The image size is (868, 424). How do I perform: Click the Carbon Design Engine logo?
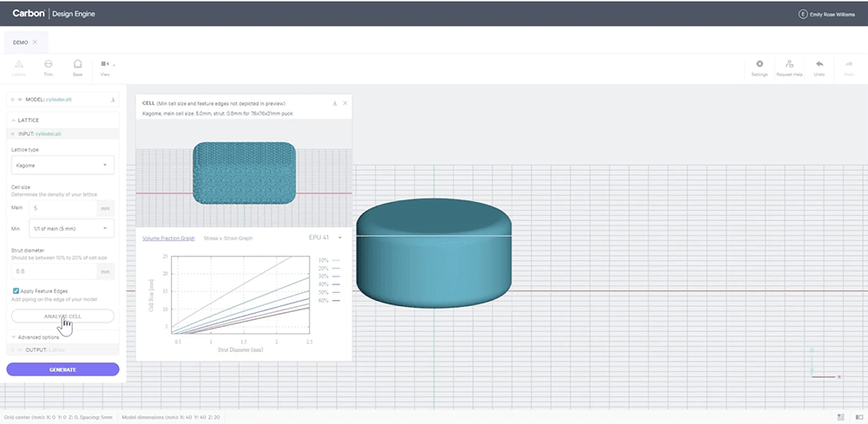(54, 14)
